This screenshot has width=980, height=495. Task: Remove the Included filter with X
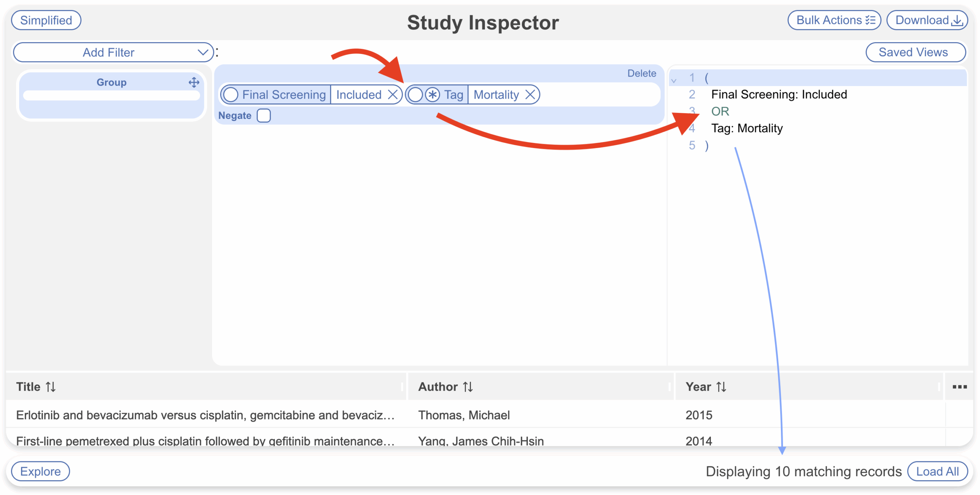[392, 94]
